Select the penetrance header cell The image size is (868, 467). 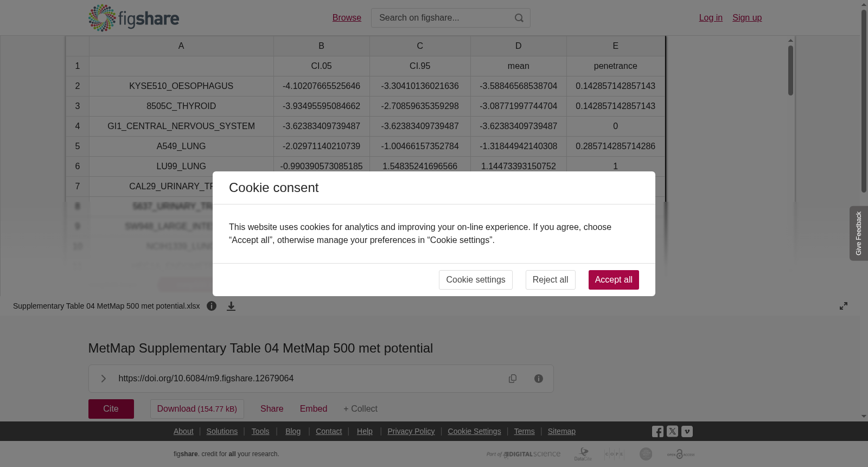[x=616, y=66]
